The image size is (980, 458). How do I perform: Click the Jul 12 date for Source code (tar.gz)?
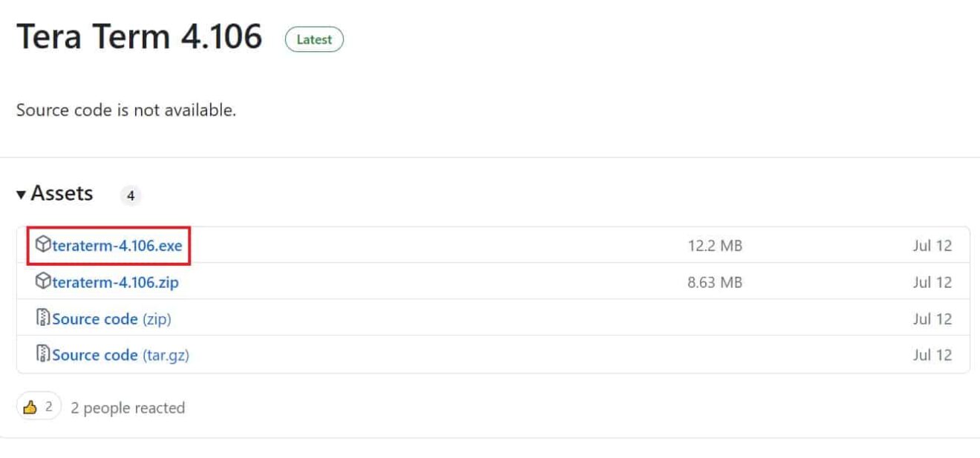tap(932, 355)
